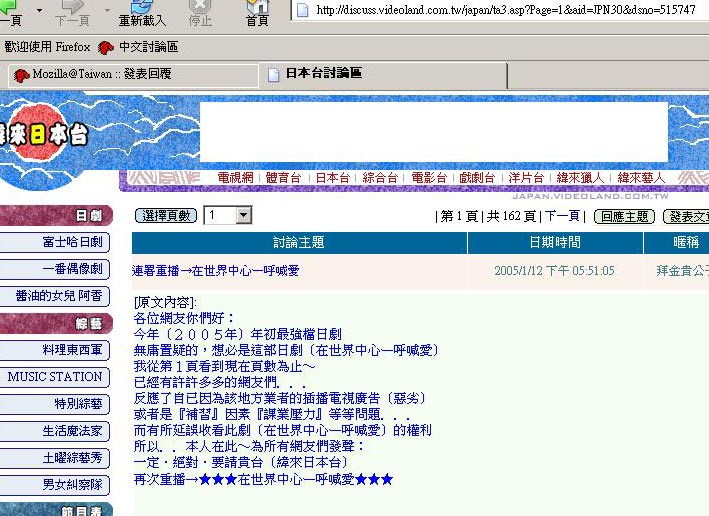Open 料理東西軍 sidebar item
Image resolution: width=709 pixels, height=516 pixels.
point(54,350)
